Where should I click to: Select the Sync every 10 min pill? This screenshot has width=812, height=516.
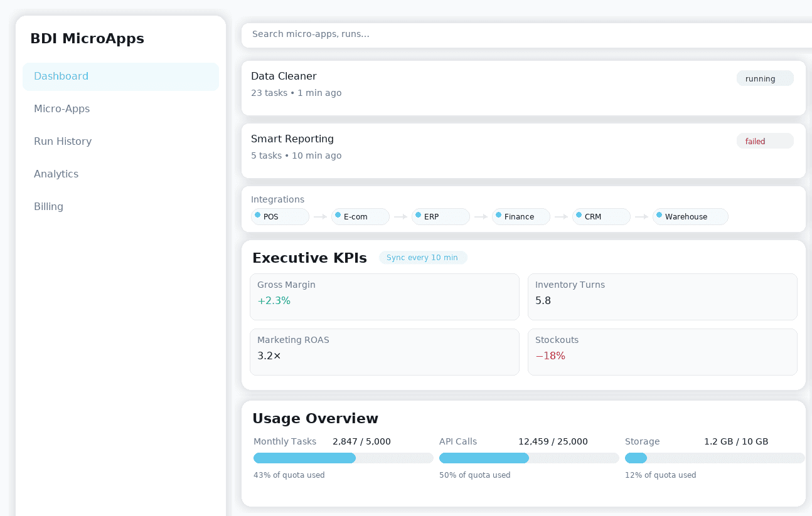[x=422, y=258]
